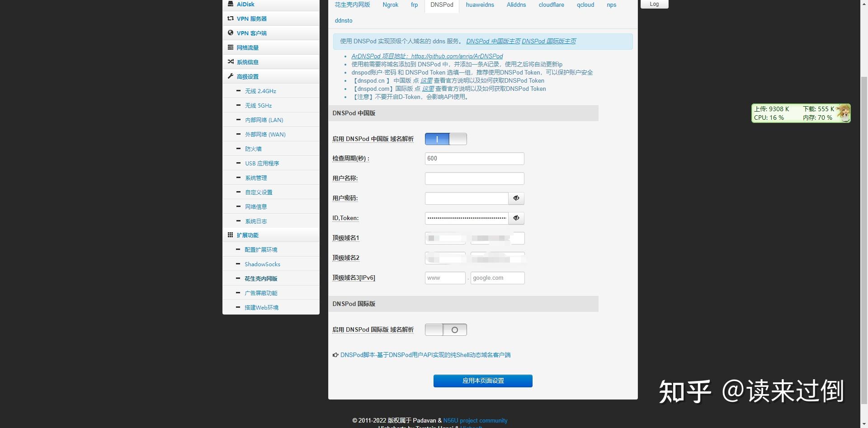The width and height of the screenshot is (868, 428).
Task: Open the ddnsto tab
Action: coord(344,21)
